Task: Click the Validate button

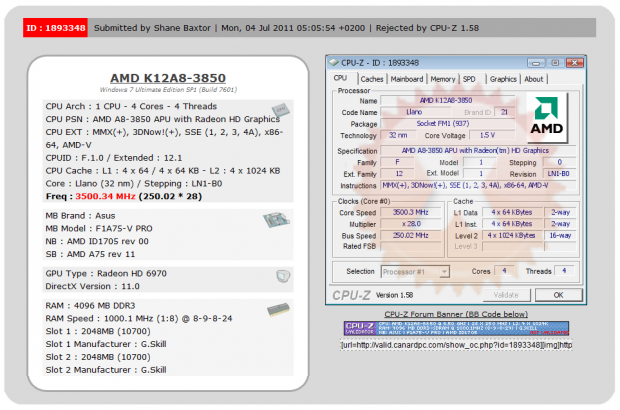Action: click(506, 295)
